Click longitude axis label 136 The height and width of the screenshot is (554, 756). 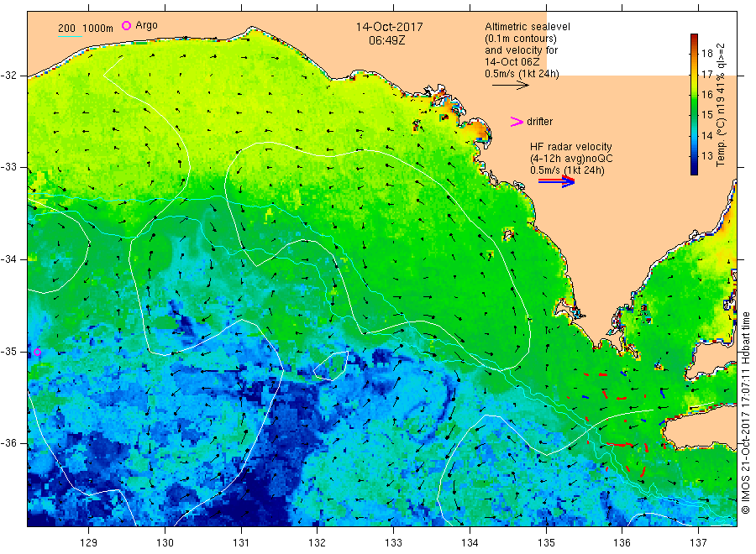(x=622, y=542)
